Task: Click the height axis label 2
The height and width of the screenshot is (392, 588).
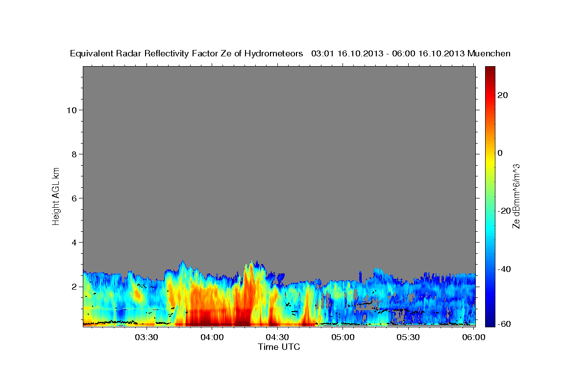Action: coord(74,287)
